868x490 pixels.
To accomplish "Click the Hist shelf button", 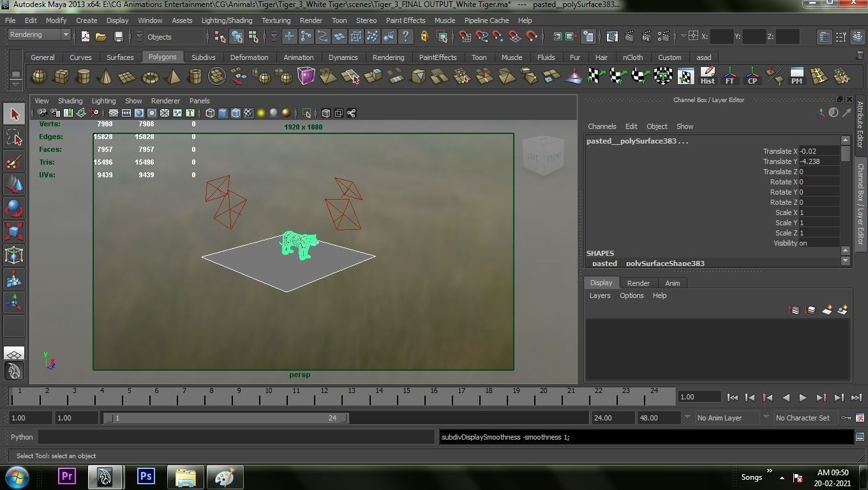I will click(x=707, y=77).
